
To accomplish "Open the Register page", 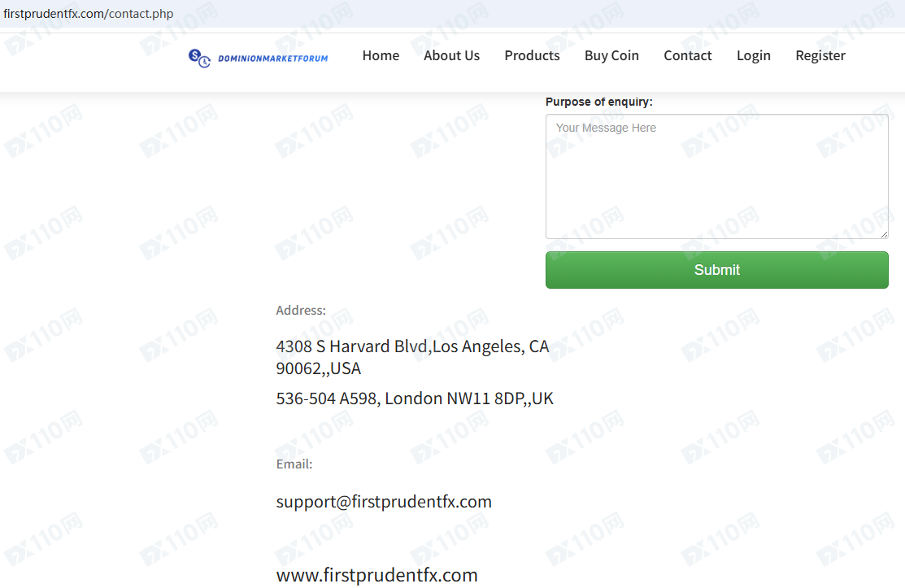I will point(820,56).
